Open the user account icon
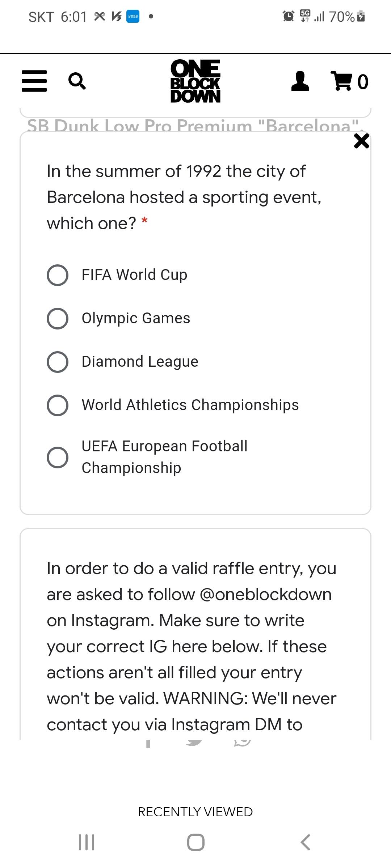The width and height of the screenshot is (391, 868). [300, 81]
